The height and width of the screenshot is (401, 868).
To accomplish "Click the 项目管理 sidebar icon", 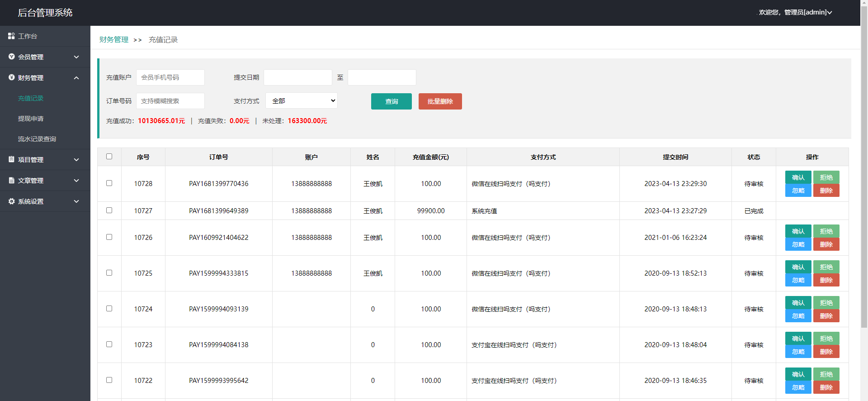I will (11, 159).
